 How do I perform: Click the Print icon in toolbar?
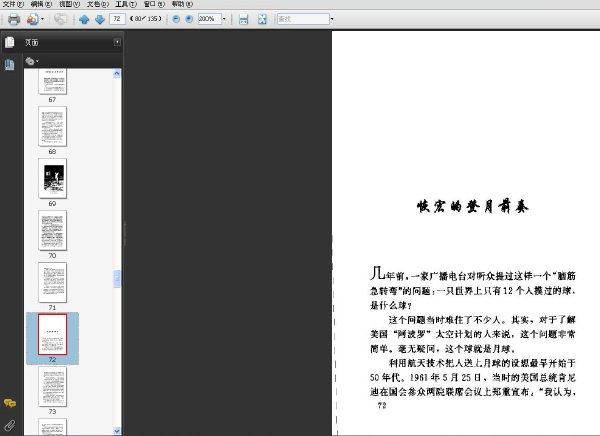[x=14, y=19]
